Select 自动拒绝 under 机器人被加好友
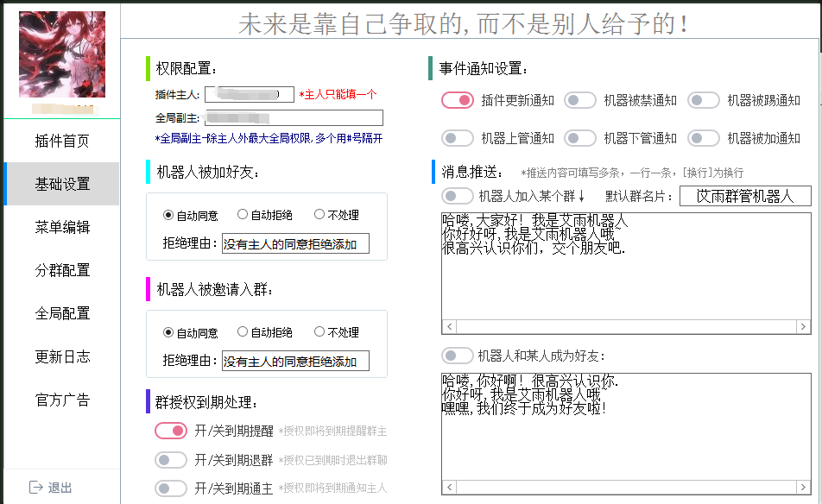 [243, 214]
